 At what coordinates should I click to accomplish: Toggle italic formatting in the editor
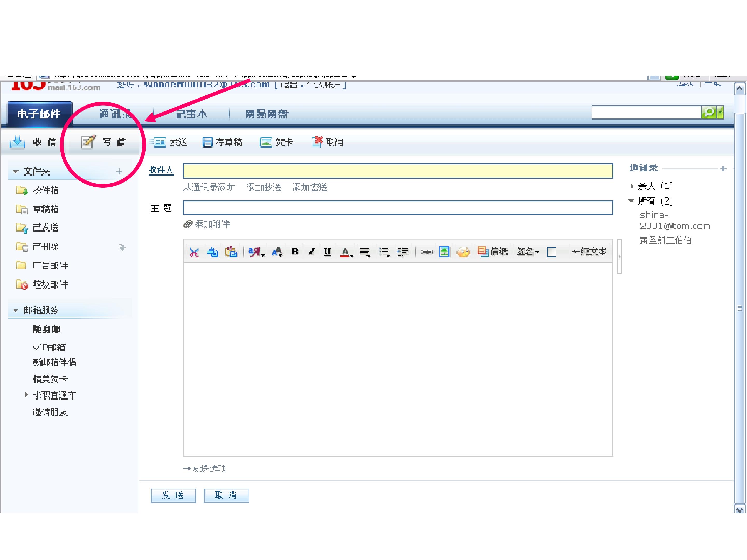click(x=311, y=252)
